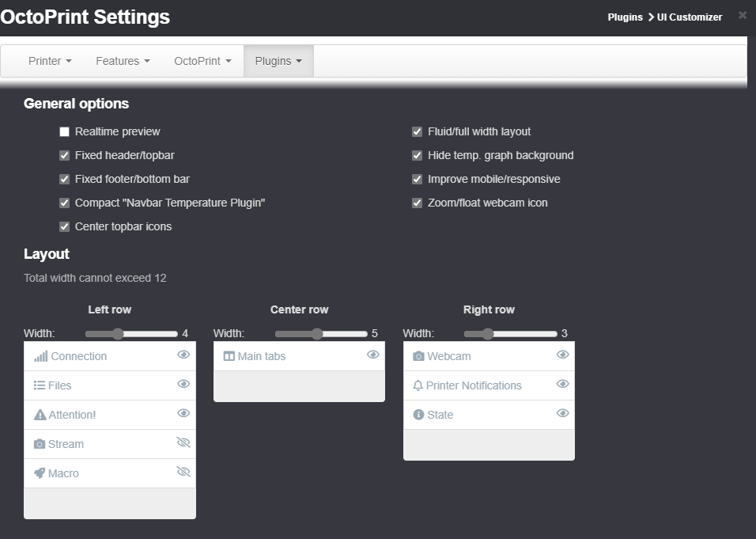
Task: Show the hidden Stream item
Action: (x=183, y=442)
